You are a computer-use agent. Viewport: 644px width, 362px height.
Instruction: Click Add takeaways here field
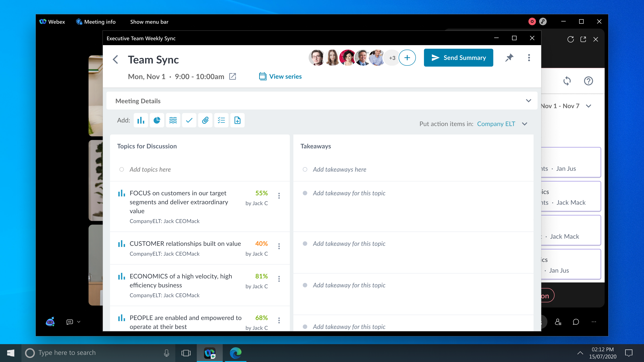(x=339, y=170)
